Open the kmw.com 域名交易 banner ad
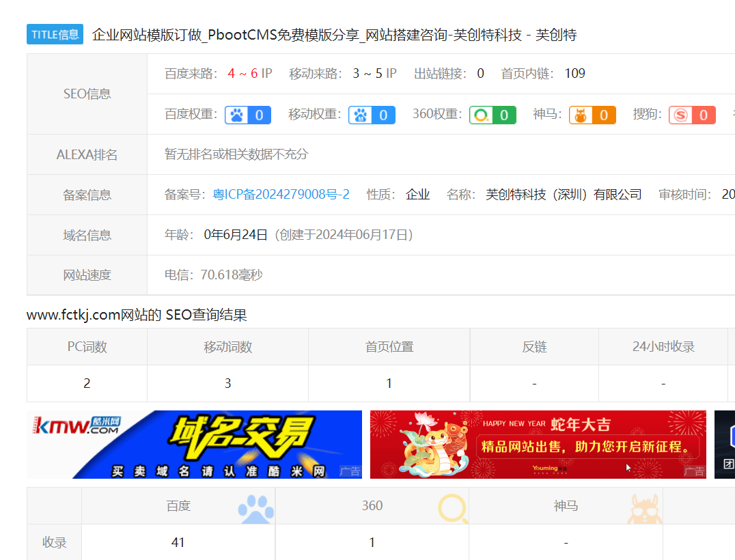The width and height of the screenshot is (735, 560). pyautogui.click(x=194, y=445)
